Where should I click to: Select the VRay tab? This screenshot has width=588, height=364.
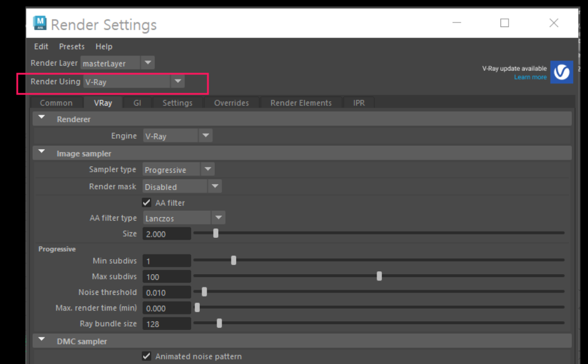pos(103,103)
